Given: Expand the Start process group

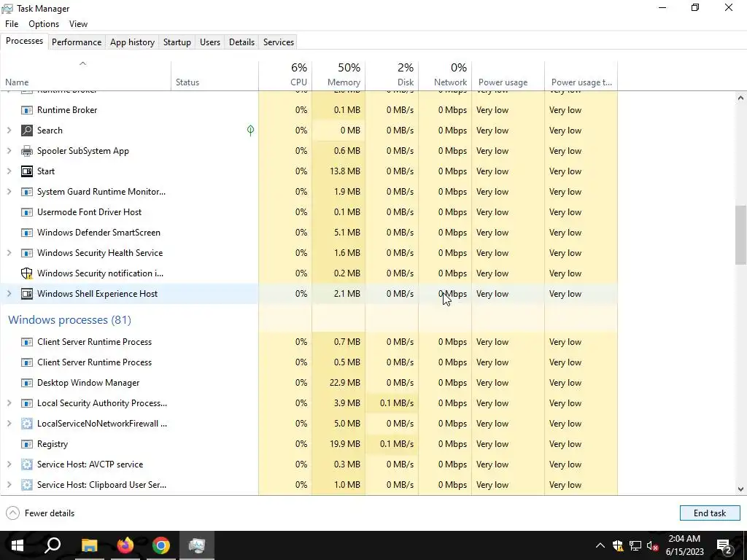Looking at the screenshot, I should point(9,171).
